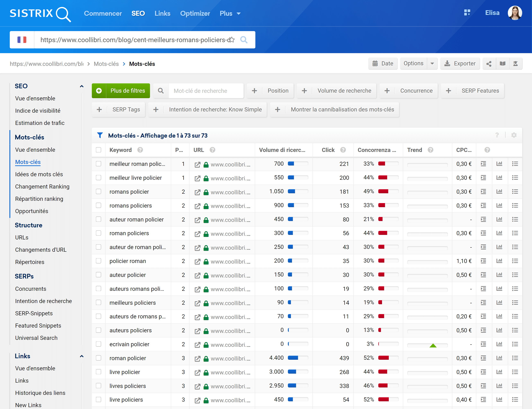This screenshot has width=532, height=409.
Task: Click the share icon in toolbar
Action: (489, 64)
